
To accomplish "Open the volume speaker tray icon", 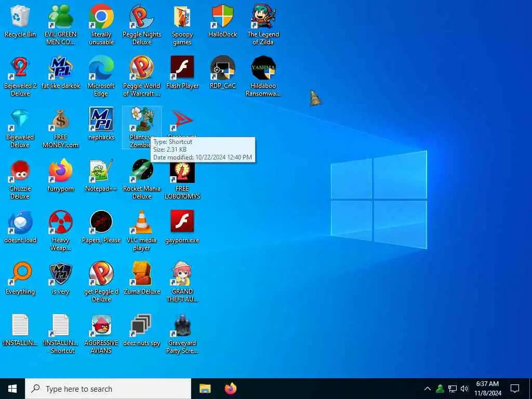I will [x=464, y=389].
